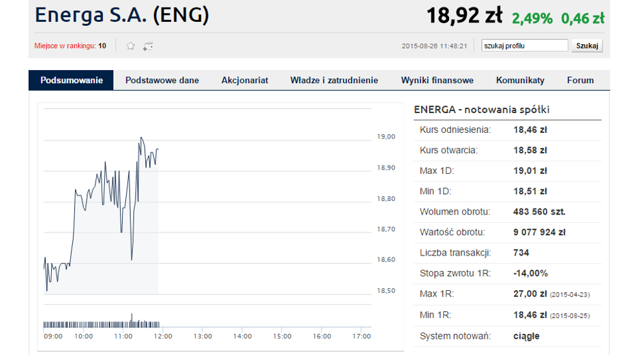The image size is (644, 355).
Task: Switch to Podstawowe dane tab
Action: pos(162,80)
